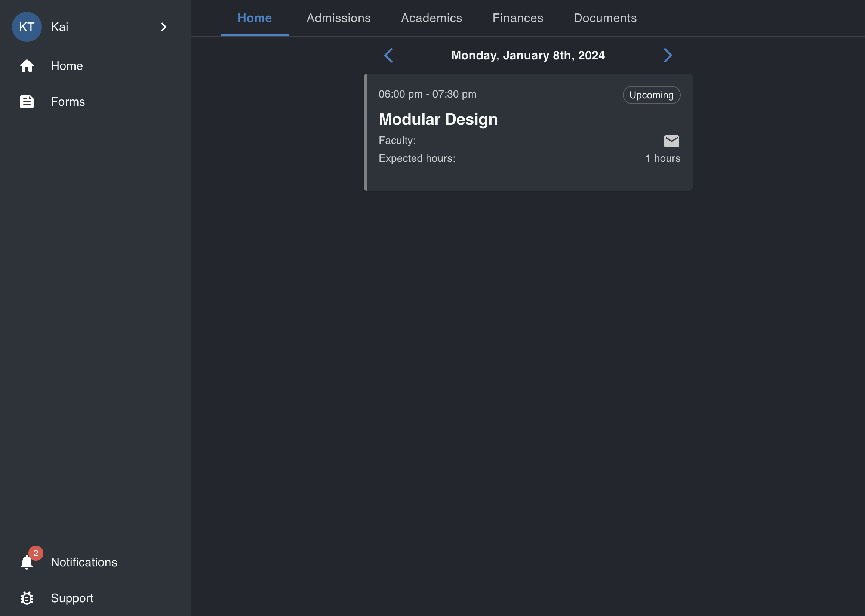Image resolution: width=865 pixels, height=616 pixels.
Task: Click the Notifications bell icon
Action: (27, 562)
